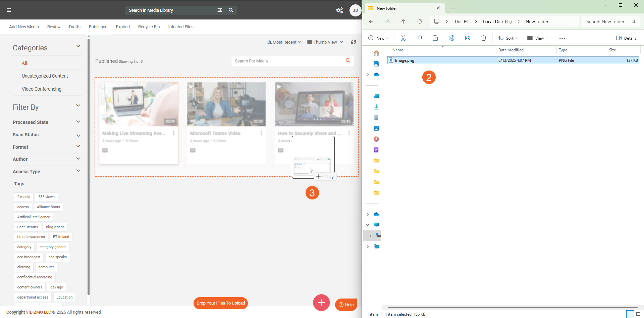The height and width of the screenshot is (318, 644).
Task: Click the Share icon in Explorer toolbar
Action: point(468,38)
